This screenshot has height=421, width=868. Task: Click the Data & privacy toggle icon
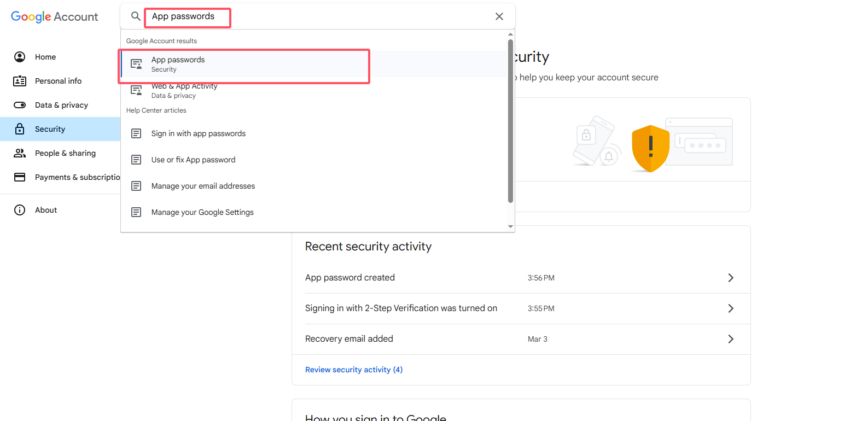point(20,105)
